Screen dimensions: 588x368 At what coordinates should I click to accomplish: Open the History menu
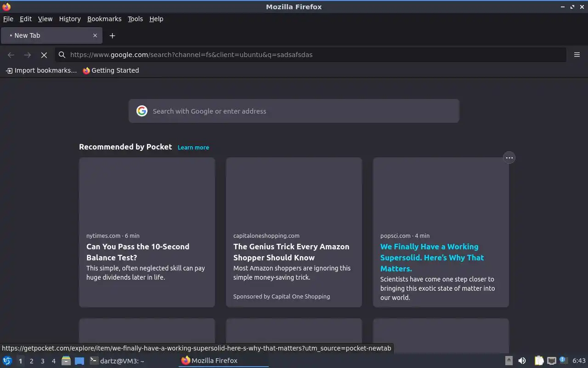pyautogui.click(x=70, y=19)
